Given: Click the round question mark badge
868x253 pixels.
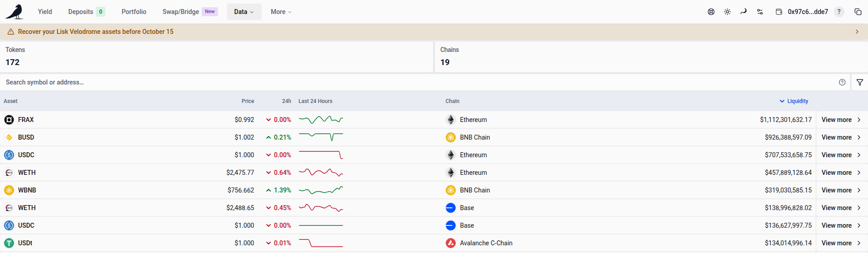Looking at the screenshot, I should pyautogui.click(x=839, y=12).
